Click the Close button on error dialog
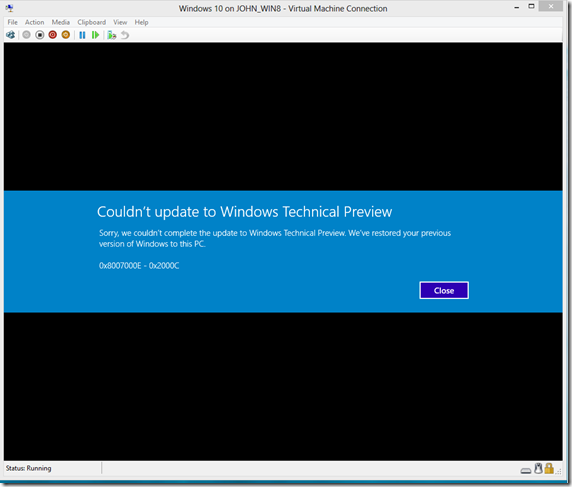Image resolution: width=572 pixels, height=487 pixels. 444,290
